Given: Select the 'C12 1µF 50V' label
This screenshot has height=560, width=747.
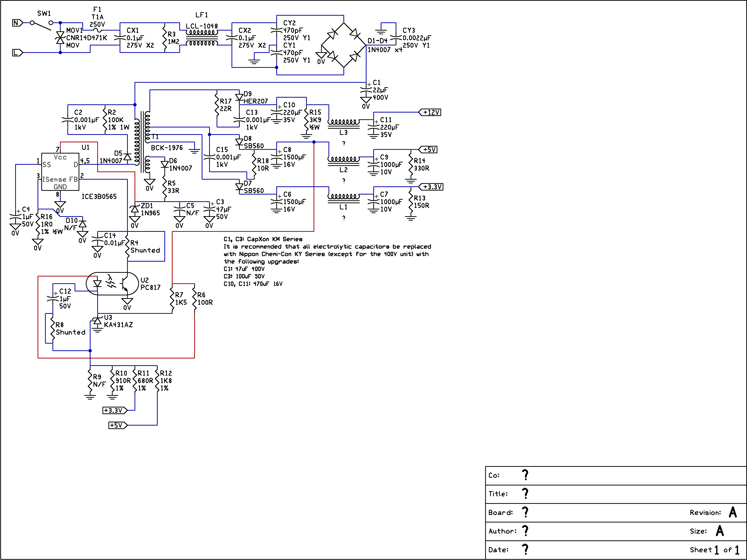Looking at the screenshot, I should click(x=65, y=299).
